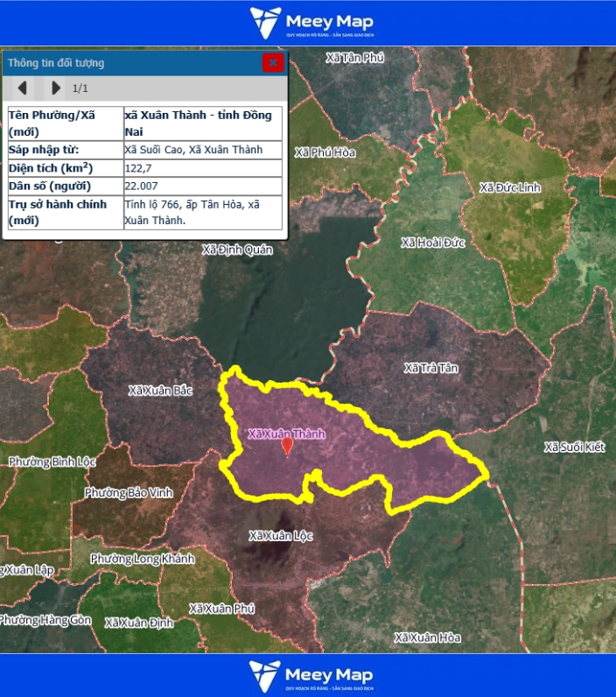The image size is (616, 697).
Task: Click Xã Suối Kiết map label
Action: coord(574,447)
